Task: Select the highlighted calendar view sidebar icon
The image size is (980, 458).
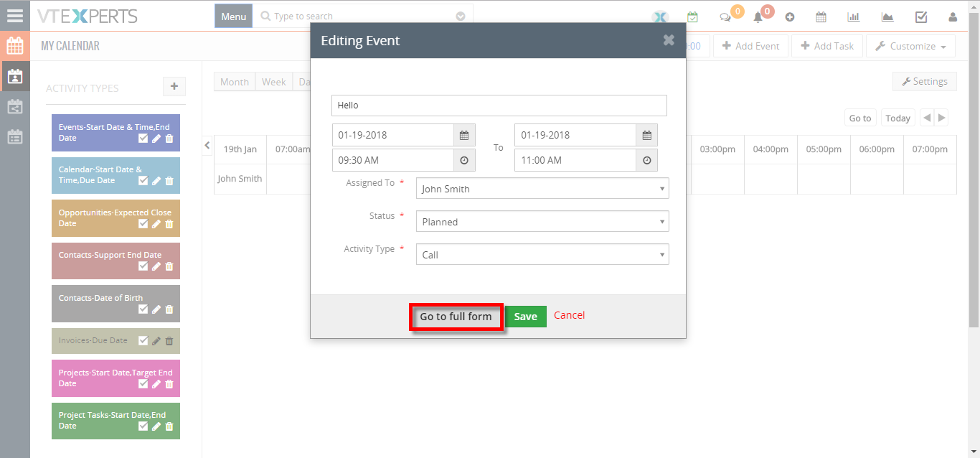Action: click(14, 76)
